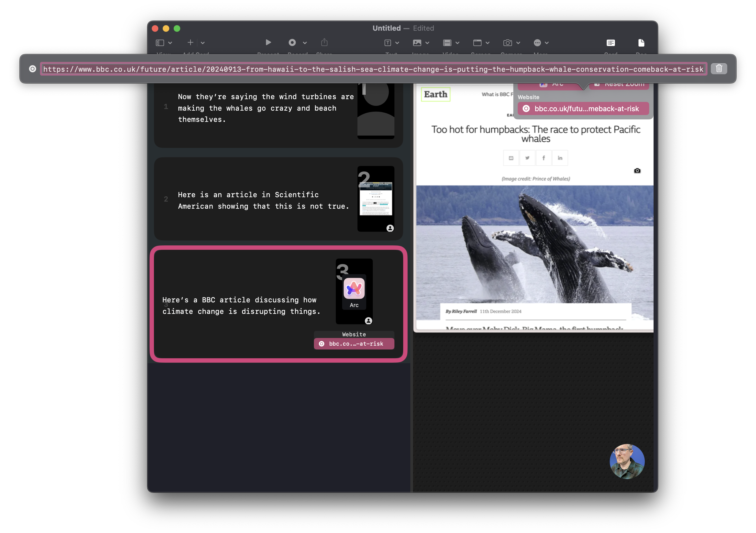
Task: Click the Camera icon in the toolbar
Action: [507, 43]
